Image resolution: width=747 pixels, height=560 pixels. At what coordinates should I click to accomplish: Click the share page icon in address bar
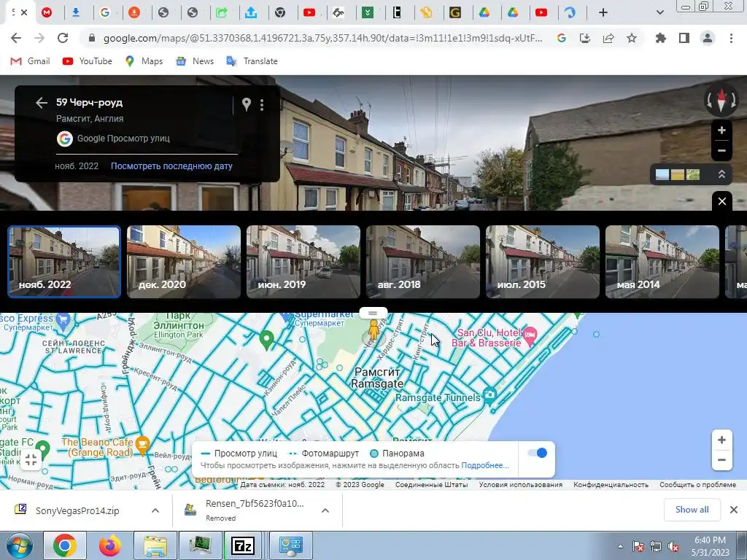pos(608,38)
